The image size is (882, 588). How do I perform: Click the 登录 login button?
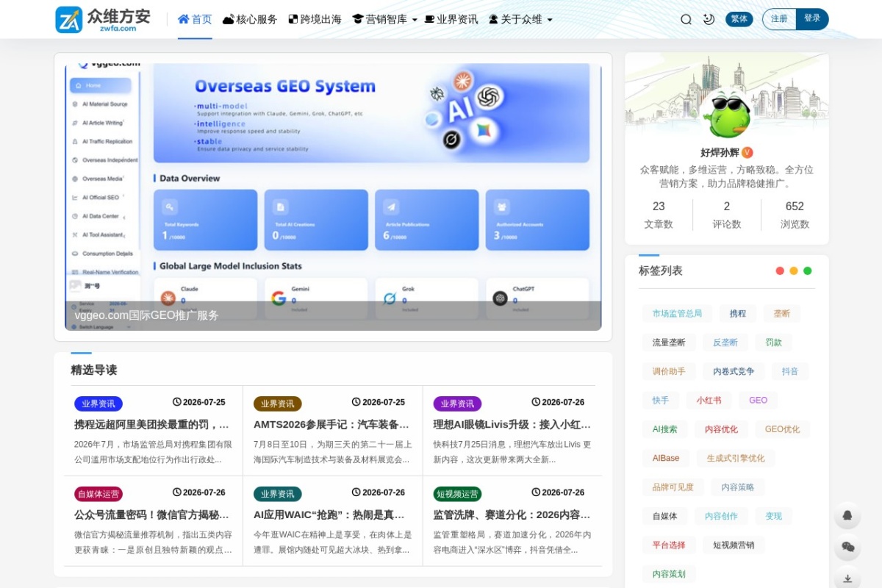[812, 19]
